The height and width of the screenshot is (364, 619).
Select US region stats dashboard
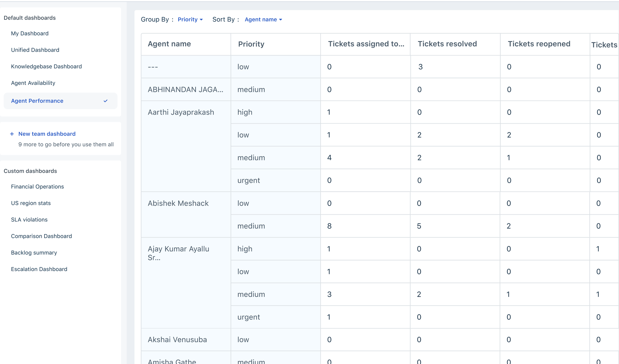click(x=31, y=203)
